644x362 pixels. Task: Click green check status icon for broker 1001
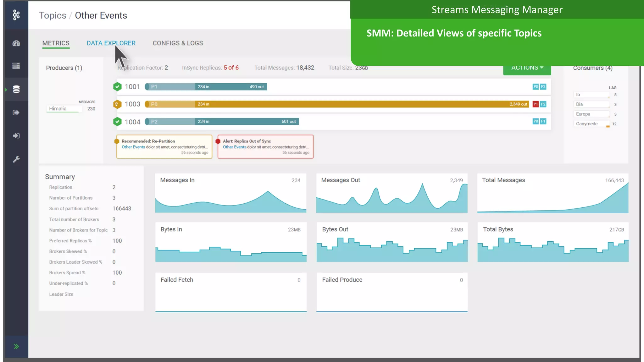coord(117,87)
